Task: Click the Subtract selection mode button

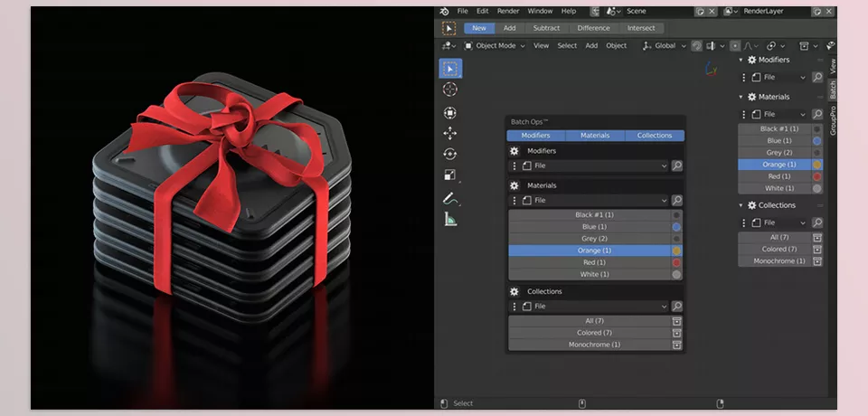Action: point(546,28)
